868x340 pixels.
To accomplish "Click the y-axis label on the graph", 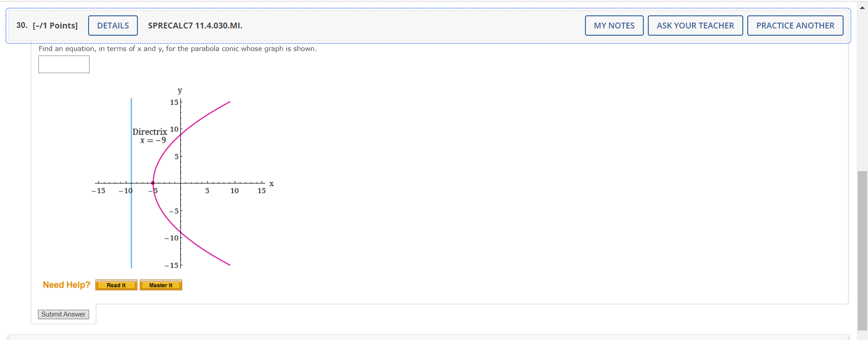I will (x=179, y=90).
